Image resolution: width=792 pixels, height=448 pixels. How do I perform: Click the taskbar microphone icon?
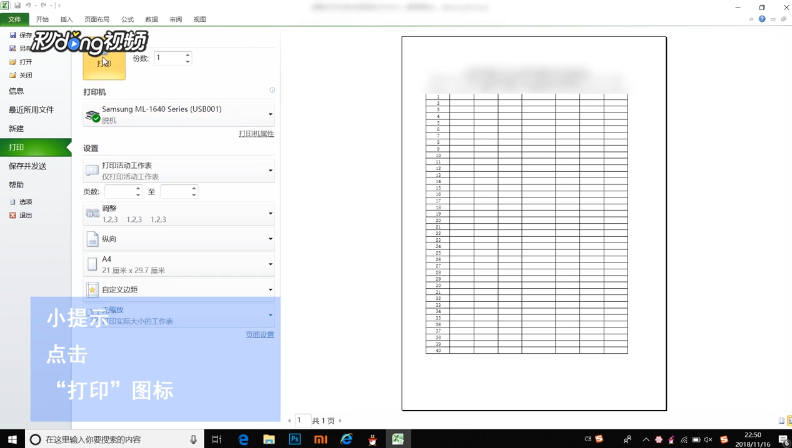[193, 439]
